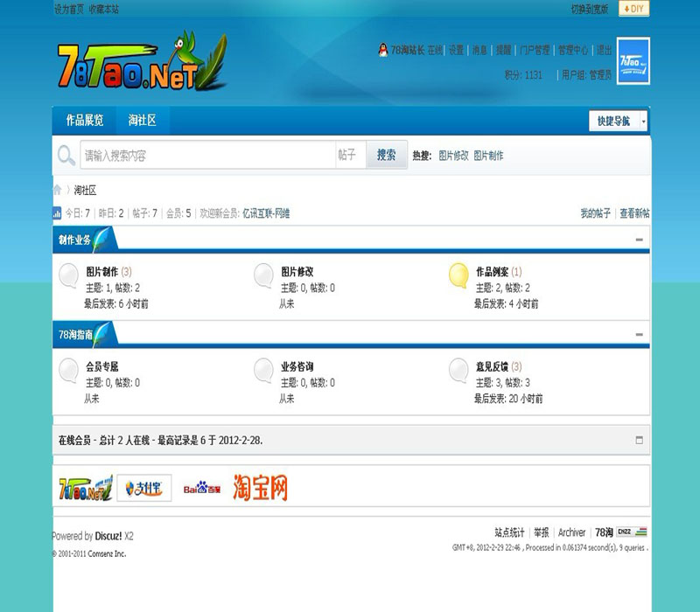Click the 图片制作 forum bubble icon
Image resolution: width=700 pixels, height=612 pixels.
click(69, 275)
